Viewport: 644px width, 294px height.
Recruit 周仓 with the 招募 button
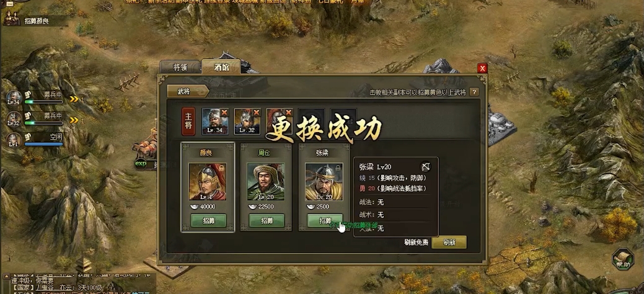pyautogui.click(x=267, y=221)
